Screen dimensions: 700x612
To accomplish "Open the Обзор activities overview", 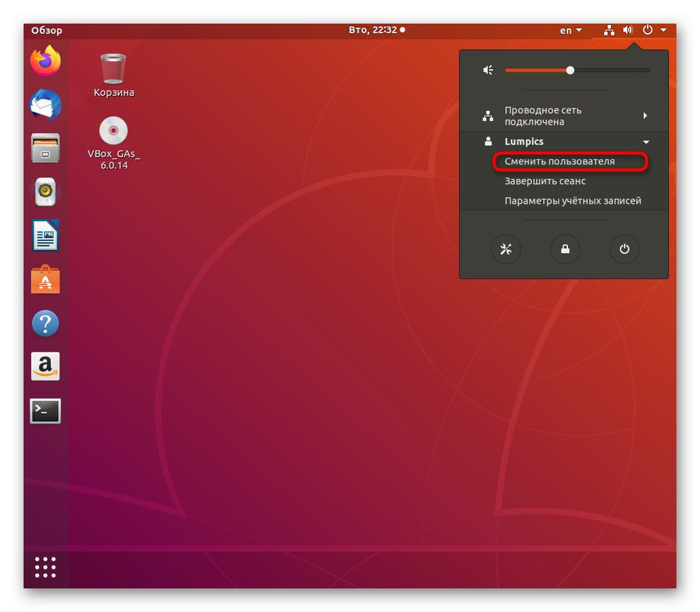I will [x=46, y=30].
